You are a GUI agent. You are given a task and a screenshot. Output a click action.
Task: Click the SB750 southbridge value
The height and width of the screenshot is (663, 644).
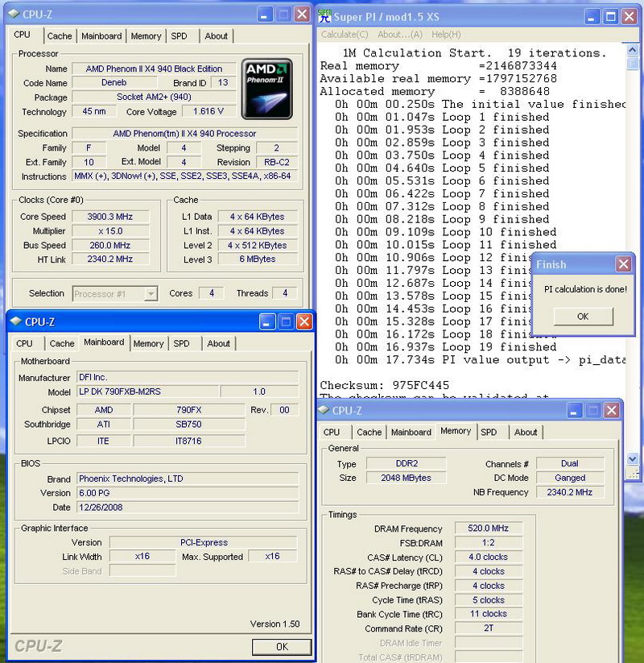coord(189,425)
